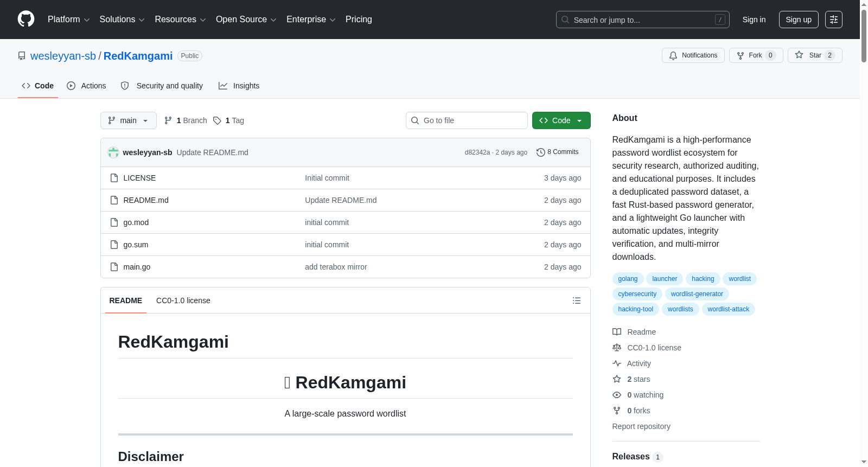This screenshot has height=467, width=868.
Task: Open the LICENSE file
Action: 139,178
